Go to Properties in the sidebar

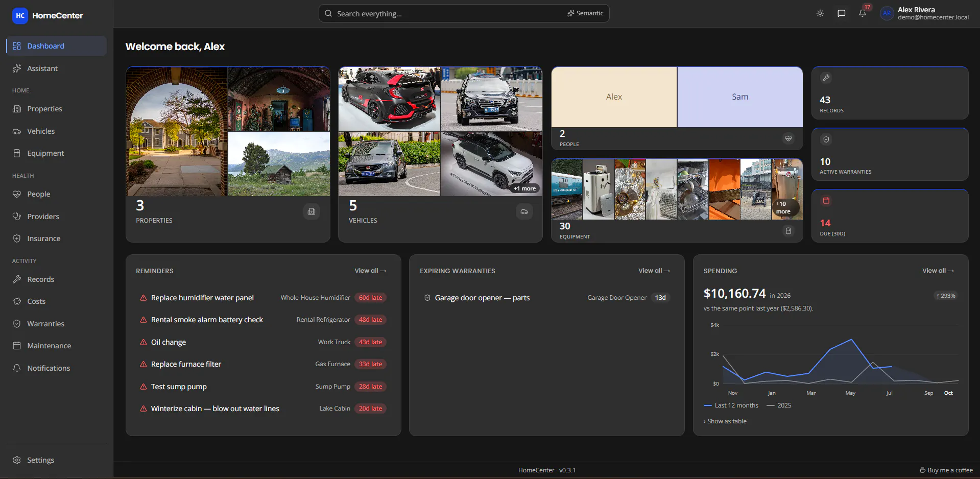click(56, 109)
